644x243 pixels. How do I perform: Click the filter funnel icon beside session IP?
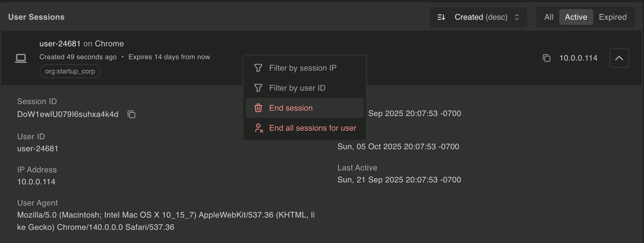coord(258,68)
